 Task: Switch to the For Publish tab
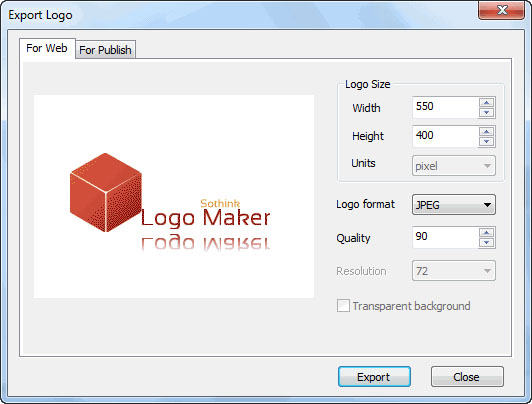coord(106,50)
